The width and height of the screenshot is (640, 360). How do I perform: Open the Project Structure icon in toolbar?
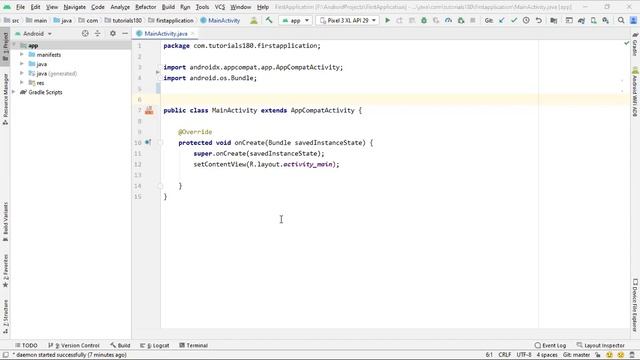tap(553, 20)
